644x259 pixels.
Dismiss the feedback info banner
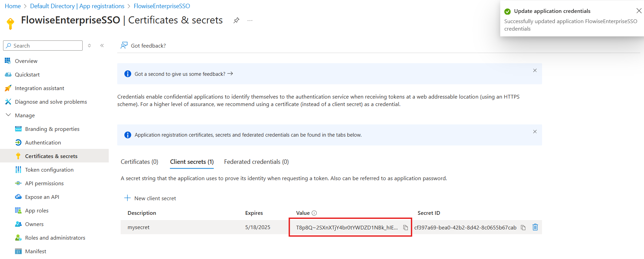pos(535,70)
